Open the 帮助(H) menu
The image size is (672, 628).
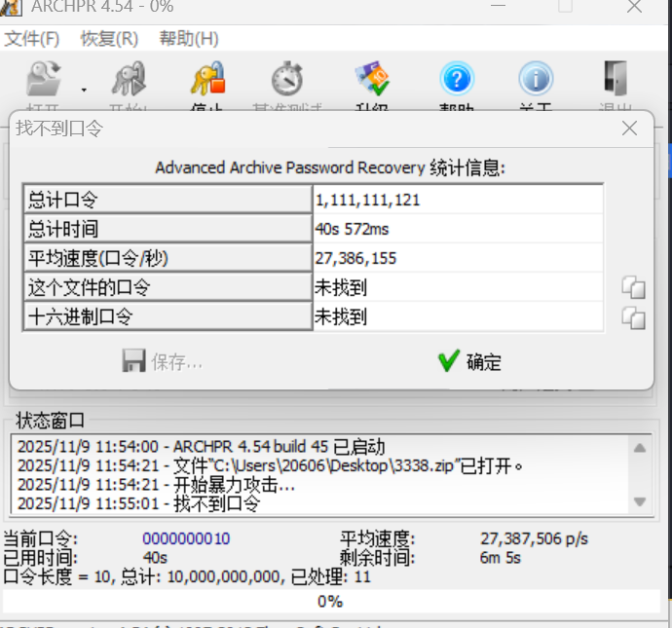[x=189, y=39]
